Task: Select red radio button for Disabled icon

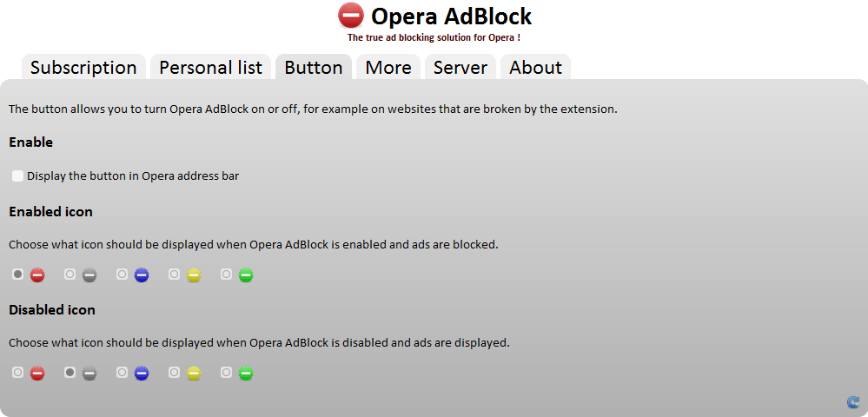Action: tap(18, 373)
